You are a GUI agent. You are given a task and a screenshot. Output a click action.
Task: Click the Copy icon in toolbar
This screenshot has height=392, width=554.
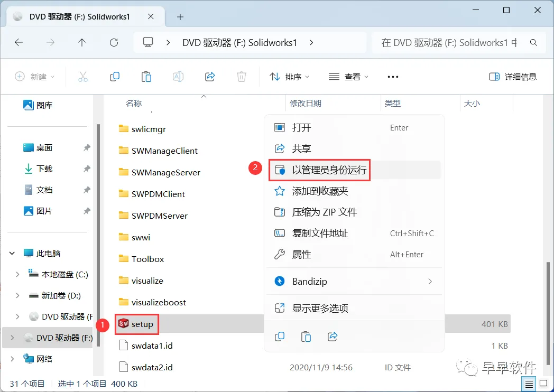click(x=115, y=77)
